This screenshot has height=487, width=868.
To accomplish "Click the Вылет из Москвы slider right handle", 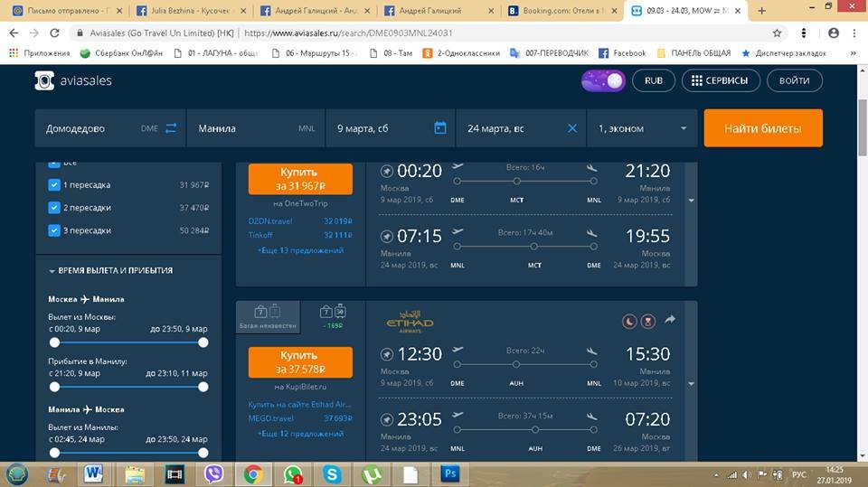I will [203, 342].
